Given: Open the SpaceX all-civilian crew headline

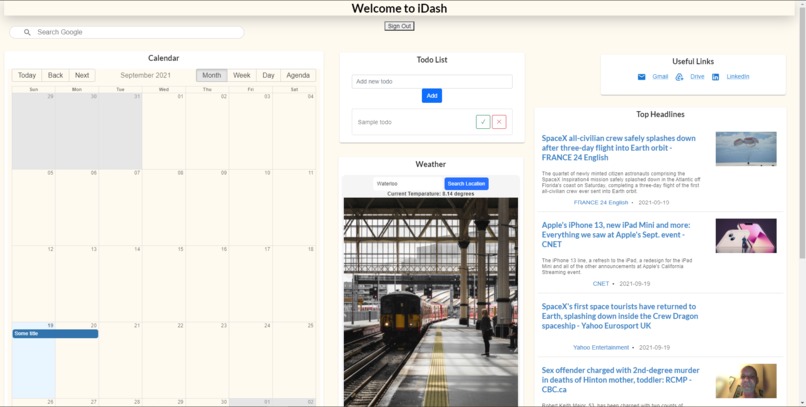Looking at the screenshot, I should (x=619, y=148).
